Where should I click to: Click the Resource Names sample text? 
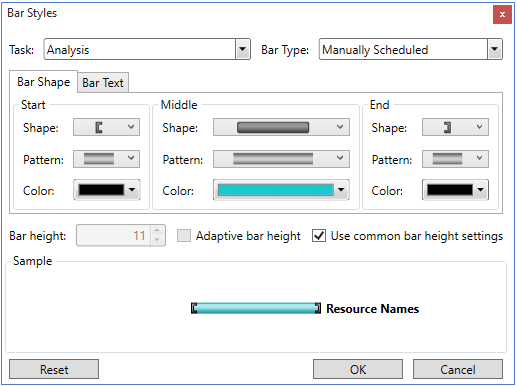[373, 309]
